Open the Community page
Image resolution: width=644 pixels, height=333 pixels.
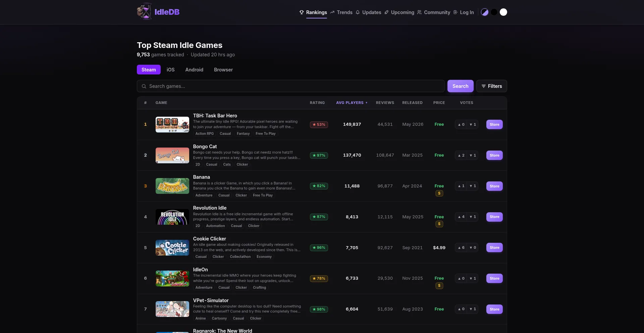[x=434, y=12]
